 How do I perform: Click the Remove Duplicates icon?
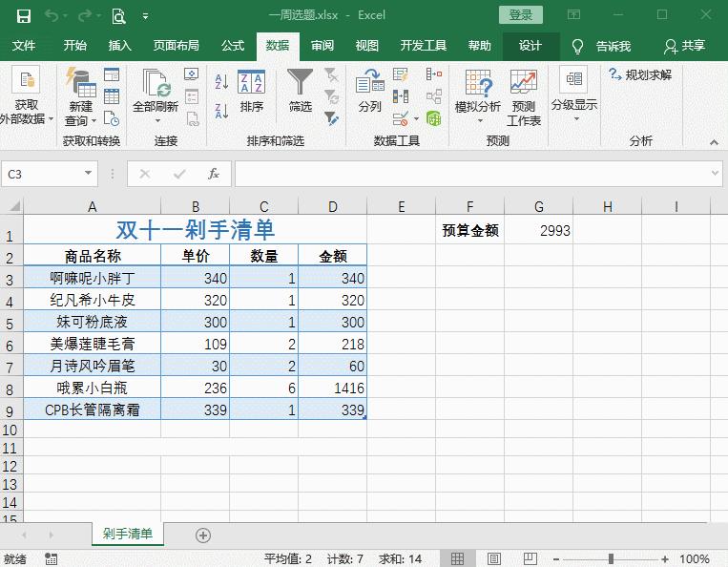[x=400, y=96]
